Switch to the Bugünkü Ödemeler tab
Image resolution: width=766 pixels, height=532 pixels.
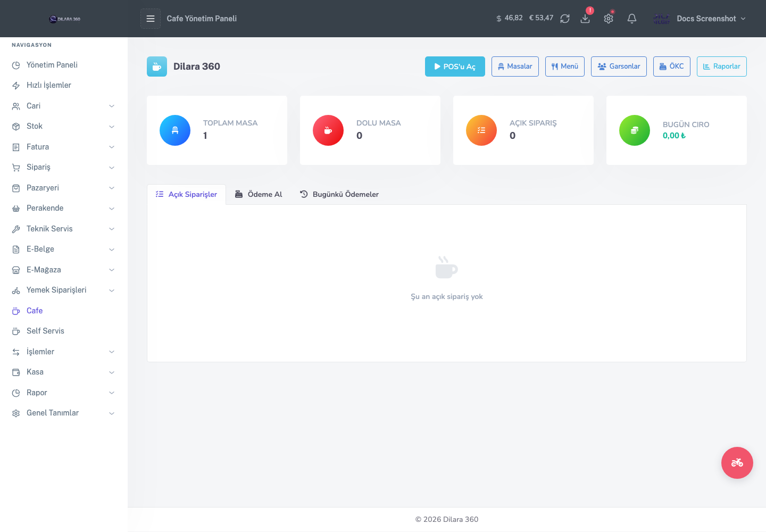[x=339, y=194]
